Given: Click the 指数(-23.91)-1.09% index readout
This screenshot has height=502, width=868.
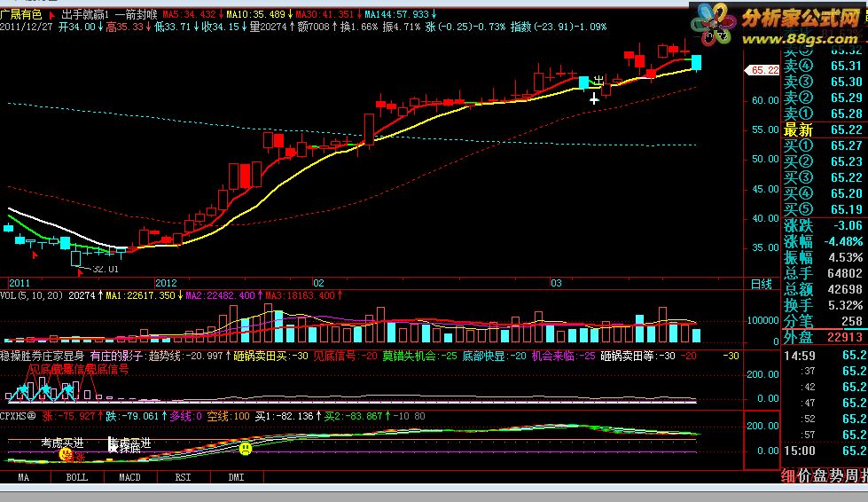Looking at the screenshot, I should (x=559, y=27).
